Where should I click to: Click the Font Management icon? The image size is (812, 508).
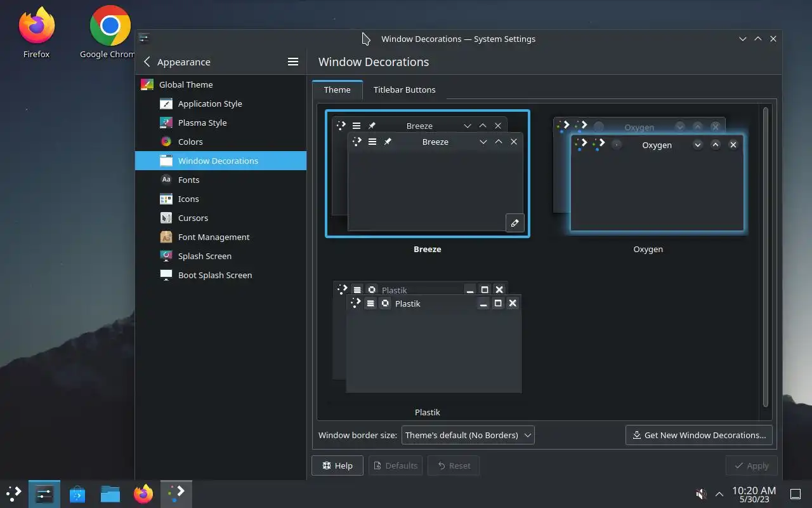pos(166,237)
